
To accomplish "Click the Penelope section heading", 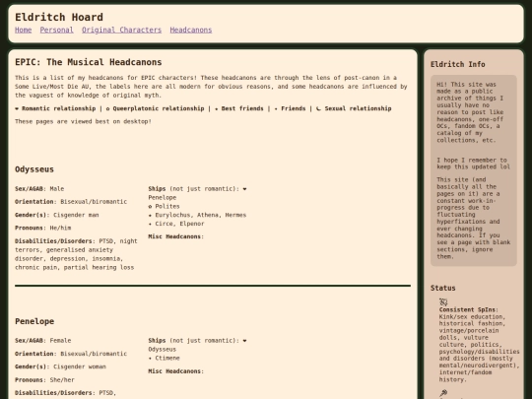I will coord(34,321).
